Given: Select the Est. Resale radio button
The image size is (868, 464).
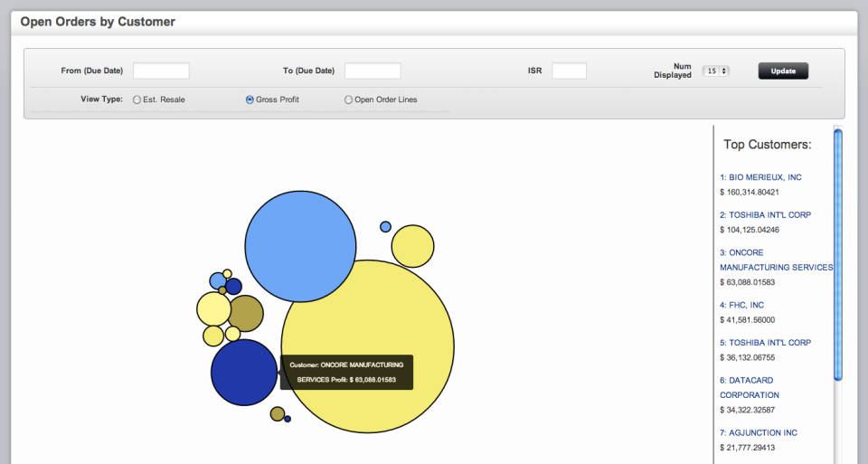Looking at the screenshot, I should pyautogui.click(x=137, y=99).
